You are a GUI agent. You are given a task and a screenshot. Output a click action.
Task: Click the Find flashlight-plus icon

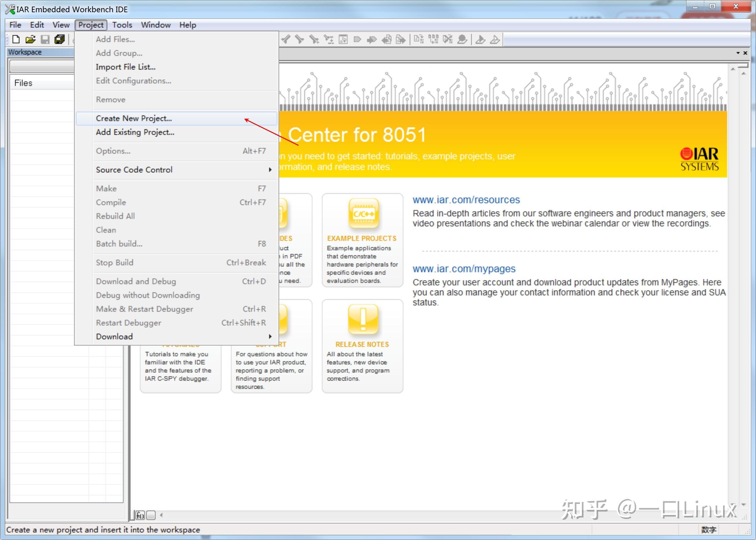pyautogui.click(x=314, y=40)
